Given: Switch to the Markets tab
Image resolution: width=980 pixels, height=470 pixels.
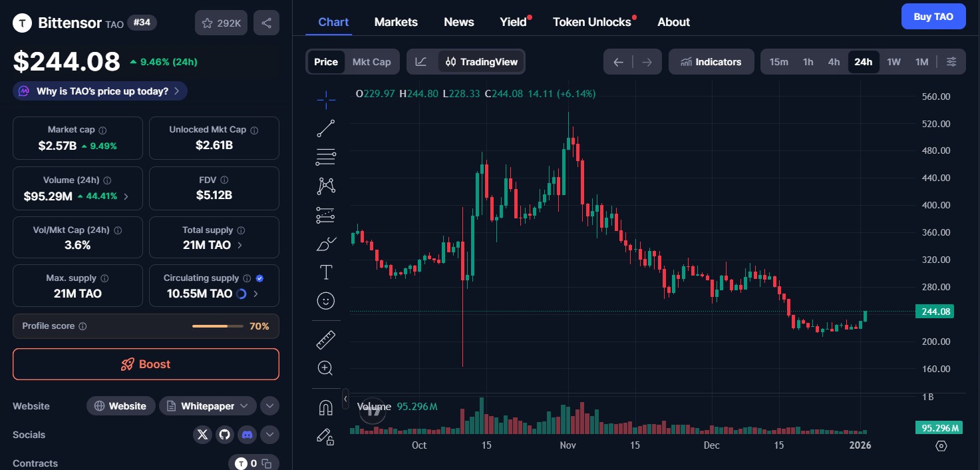Looking at the screenshot, I should click(x=396, y=21).
